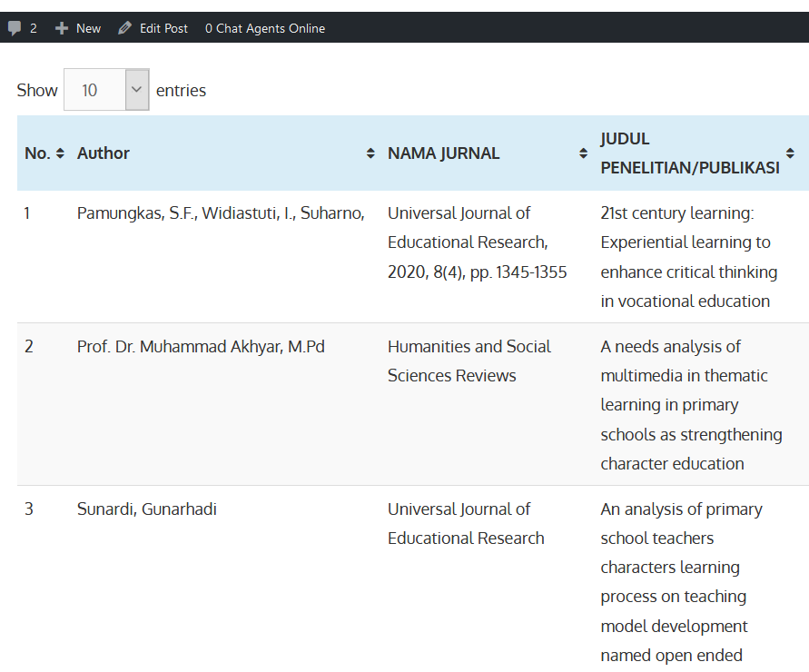This screenshot has height=672, width=809.
Task: Click the Pamungkas, S.F. author cell
Action: click(x=221, y=213)
